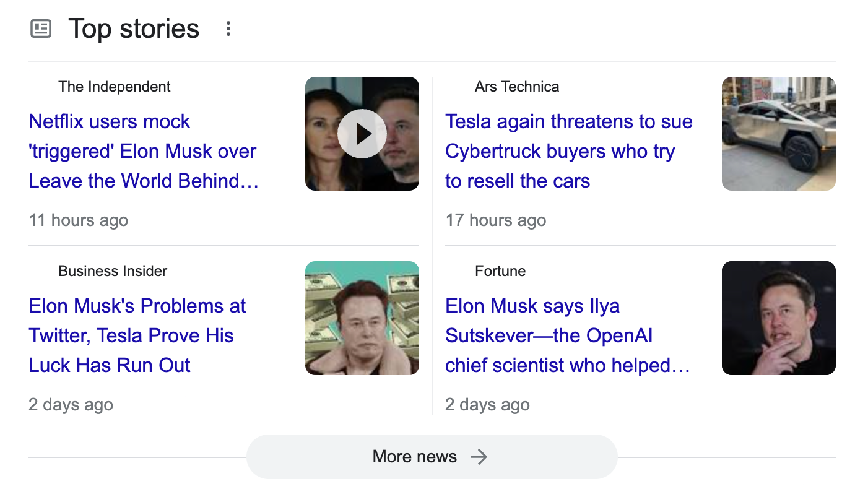Click the 2 days ago timestamp under Fortune

coord(487,405)
